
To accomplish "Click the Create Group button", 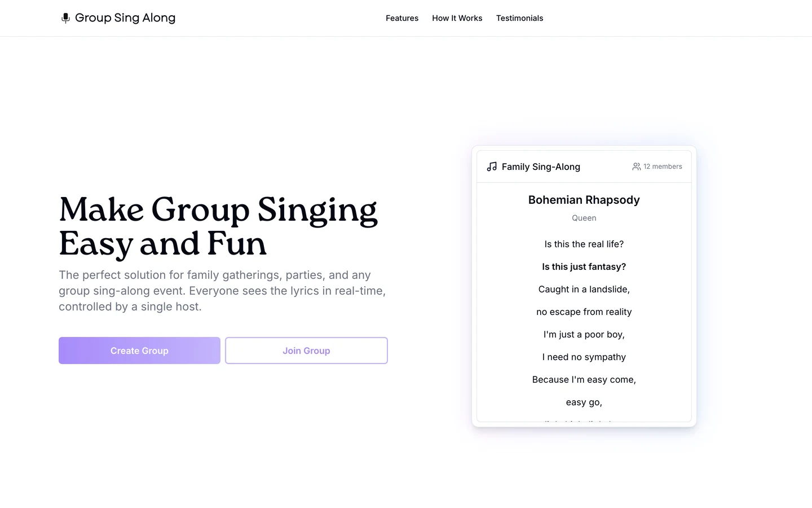I will coord(139,351).
